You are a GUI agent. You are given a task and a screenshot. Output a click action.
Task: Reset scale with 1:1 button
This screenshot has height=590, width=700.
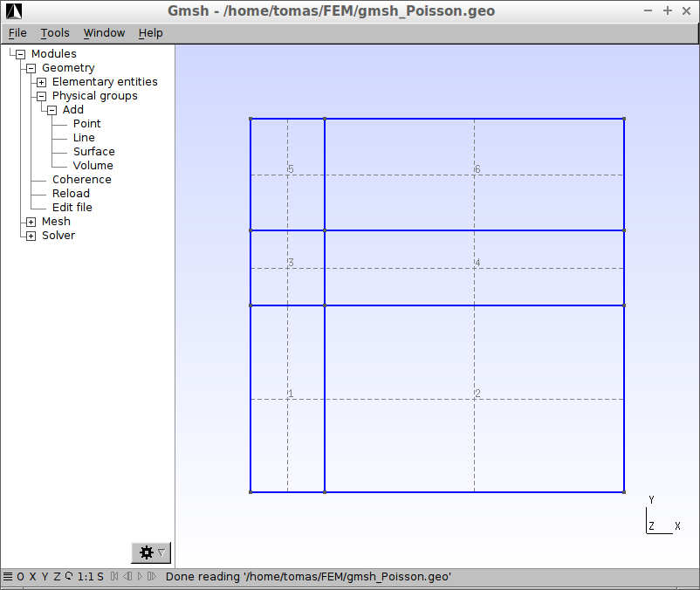[86, 577]
